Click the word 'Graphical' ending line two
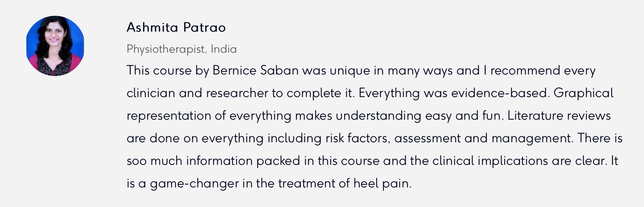This screenshot has width=644, height=207. [583, 94]
